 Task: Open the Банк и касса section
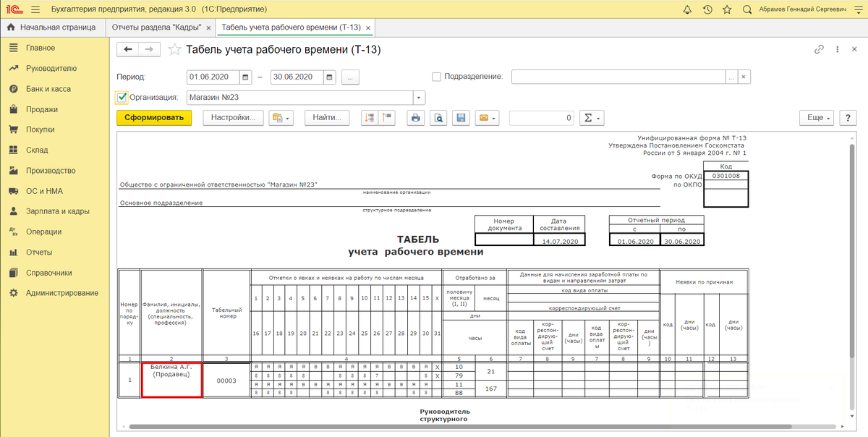point(54,89)
